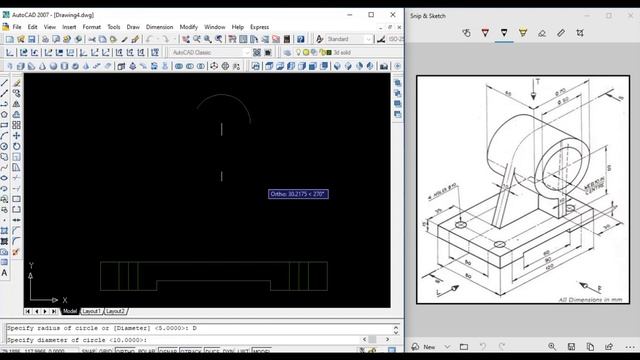Select the Explode modify tool

pyautogui.click(x=16, y=252)
